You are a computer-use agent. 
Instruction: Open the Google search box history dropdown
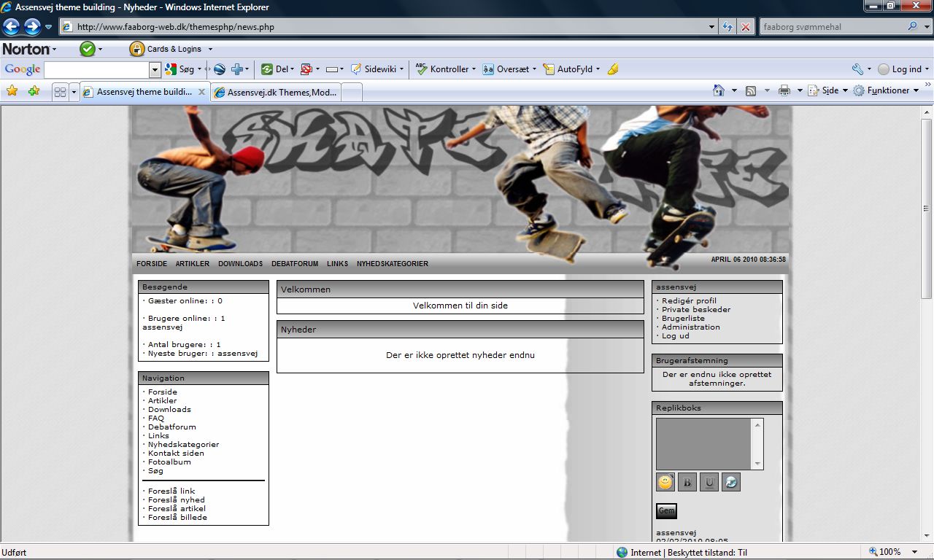click(x=155, y=70)
